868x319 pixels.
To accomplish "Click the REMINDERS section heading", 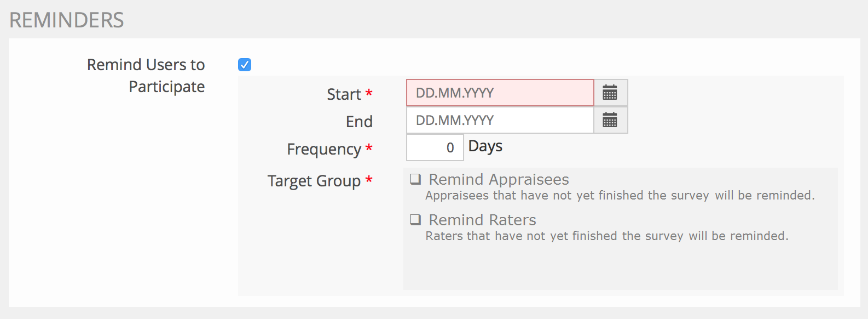I will click(67, 20).
